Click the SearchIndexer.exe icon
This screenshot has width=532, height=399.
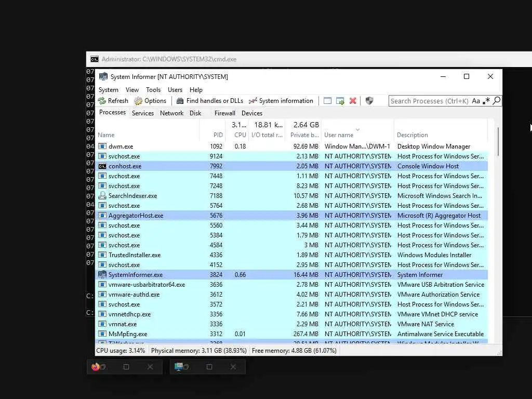point(102,196)
